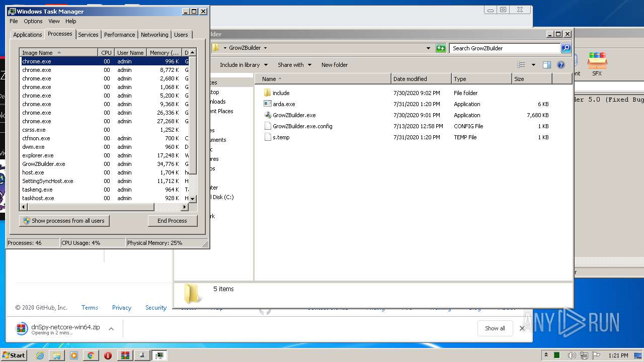Viewport: 644px width, 362px height.
Task: Sort processes by CPU column
Action: pyautogui.click(x=106, y=53)
